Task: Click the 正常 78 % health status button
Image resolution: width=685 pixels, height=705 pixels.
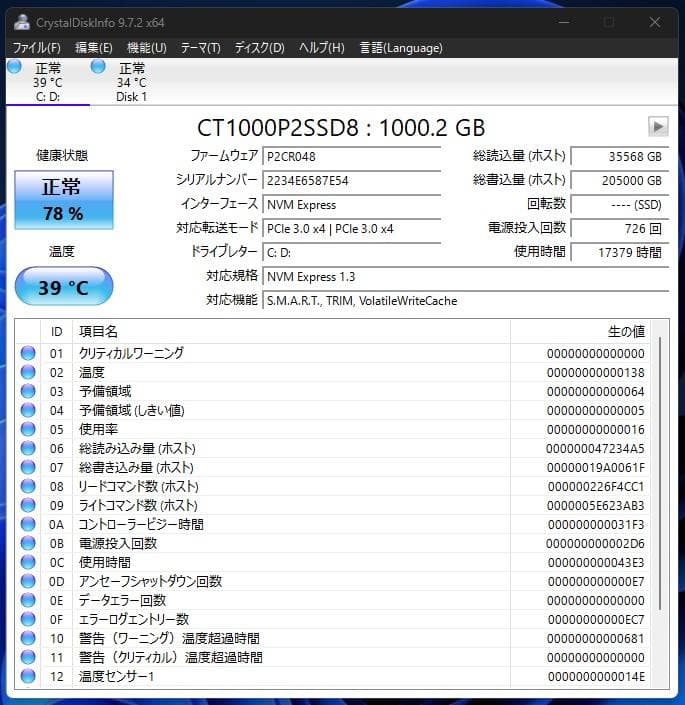Action: 64,200
